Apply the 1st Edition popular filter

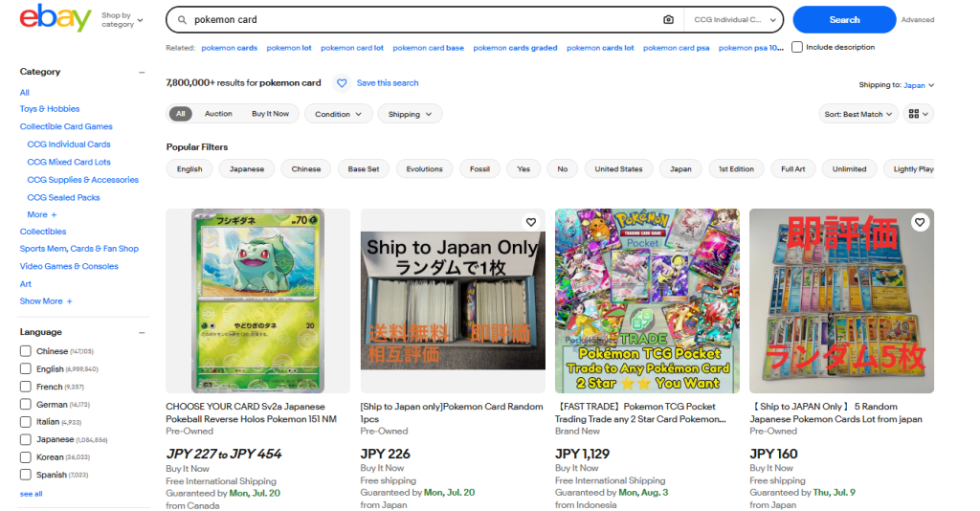736,168
